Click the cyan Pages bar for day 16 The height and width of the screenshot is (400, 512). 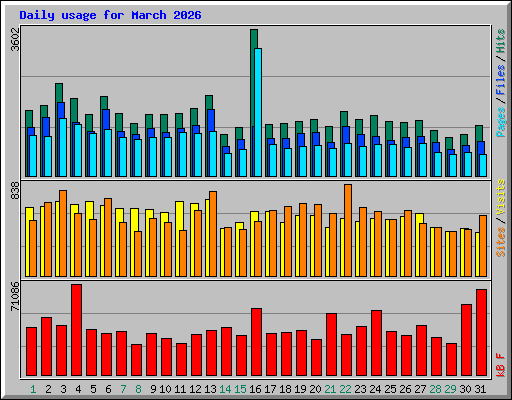coord(258,113)
